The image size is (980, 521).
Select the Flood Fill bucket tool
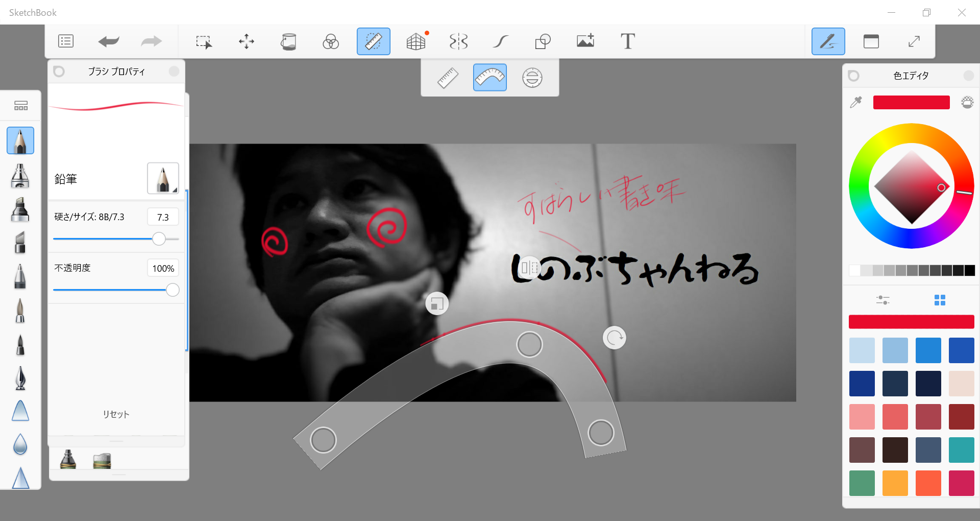point(288,41)
